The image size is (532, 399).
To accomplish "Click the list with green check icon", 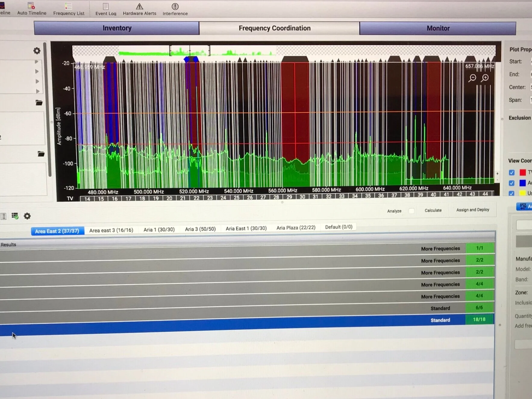I will tap(15, 216).
